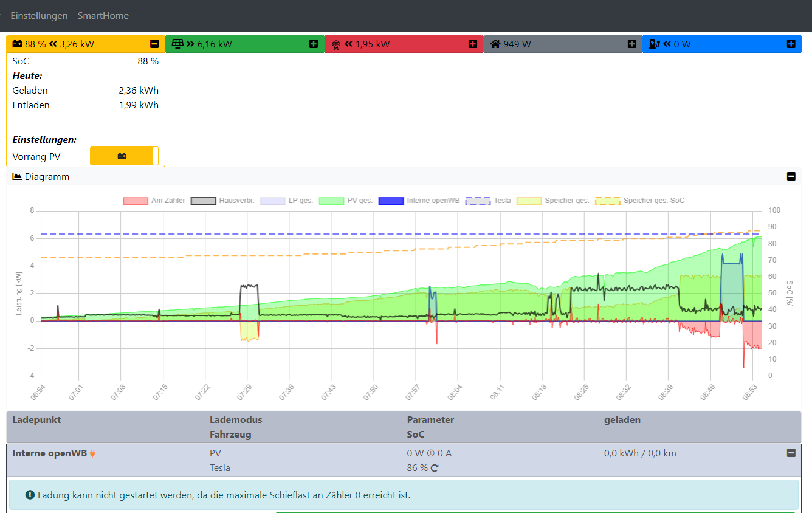Click the geladen column header
812x513 pixels.
622,419
